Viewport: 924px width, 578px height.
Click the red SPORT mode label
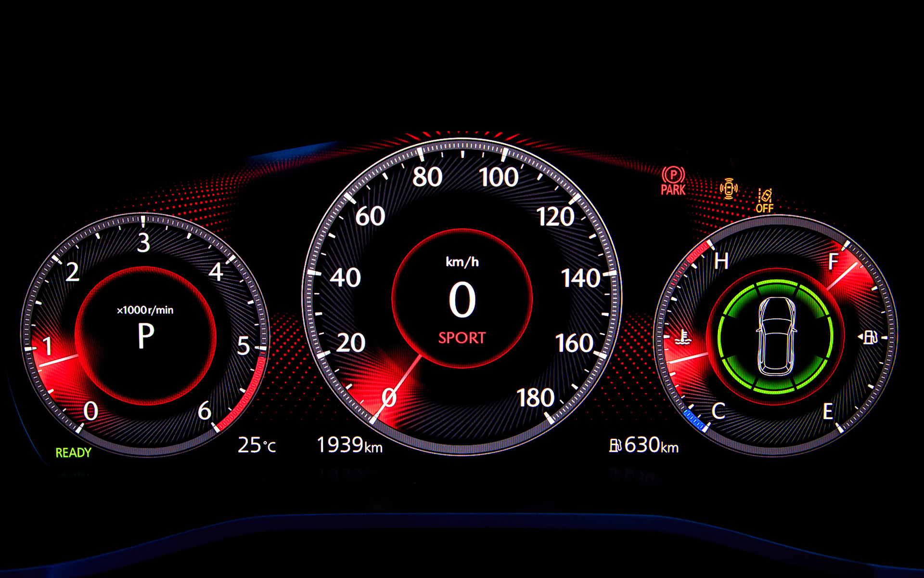(x=462, y=338)
